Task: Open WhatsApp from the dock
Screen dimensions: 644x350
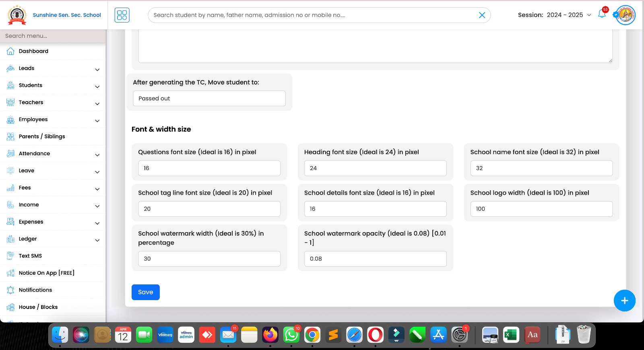Action: (291, 335)
